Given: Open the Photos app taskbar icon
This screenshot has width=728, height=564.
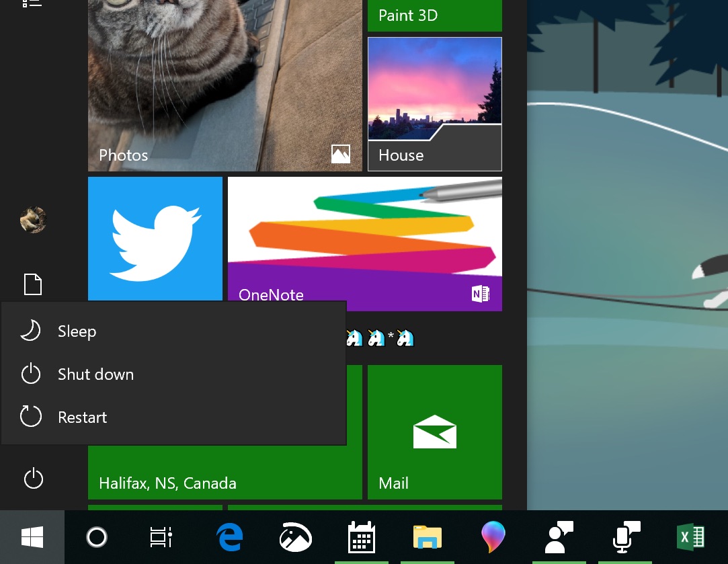Looking at the screenshot, I should (295, 537).
